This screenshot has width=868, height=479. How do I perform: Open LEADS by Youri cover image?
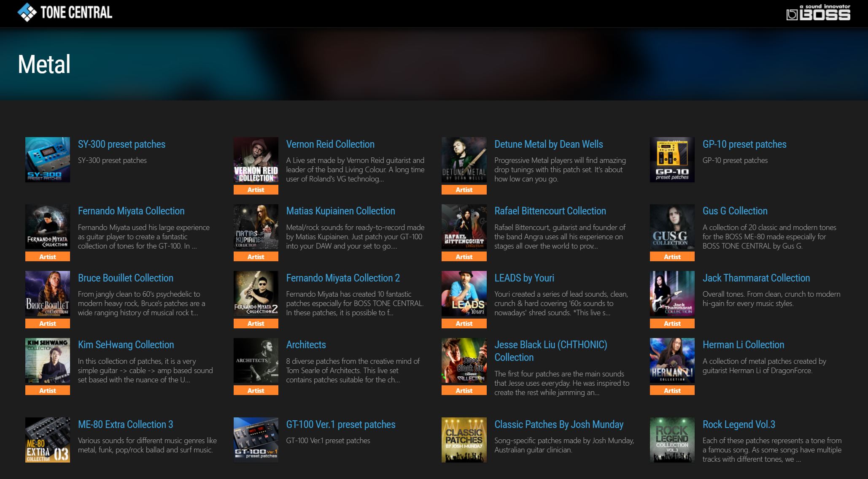click(x=464, y=293)
